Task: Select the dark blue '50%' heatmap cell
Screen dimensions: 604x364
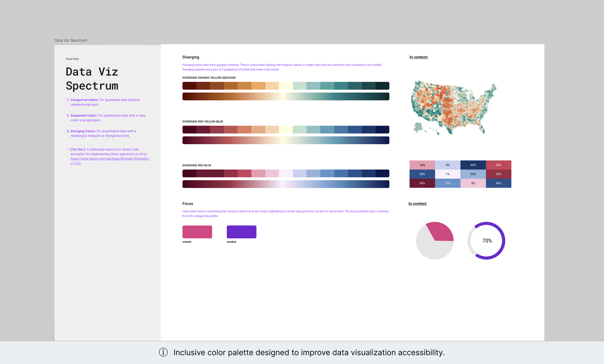Action: coord(422,174)
